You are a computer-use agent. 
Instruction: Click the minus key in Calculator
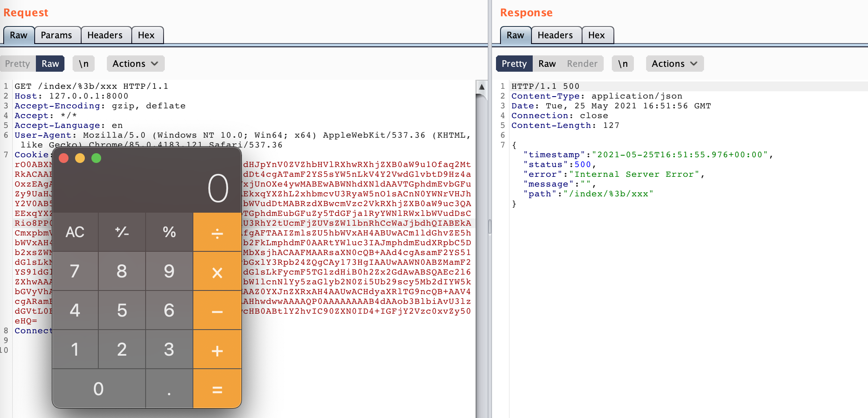tap(217, 310)
